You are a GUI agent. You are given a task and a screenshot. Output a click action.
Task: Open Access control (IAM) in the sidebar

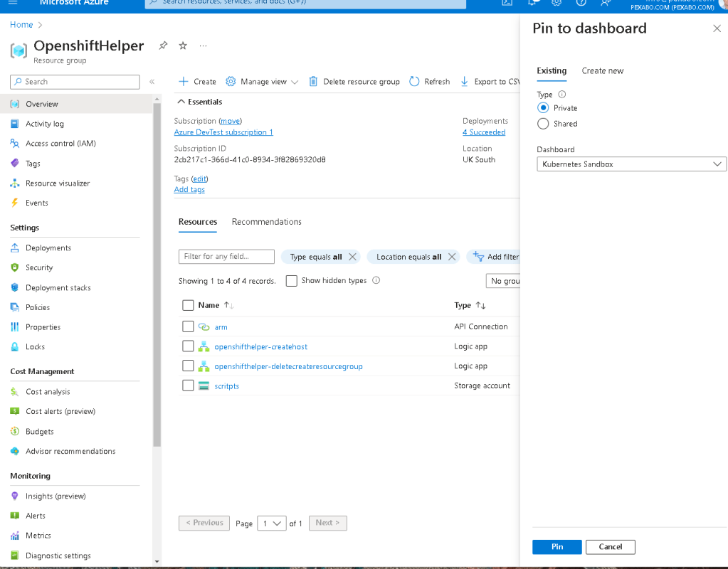point(60,144)
